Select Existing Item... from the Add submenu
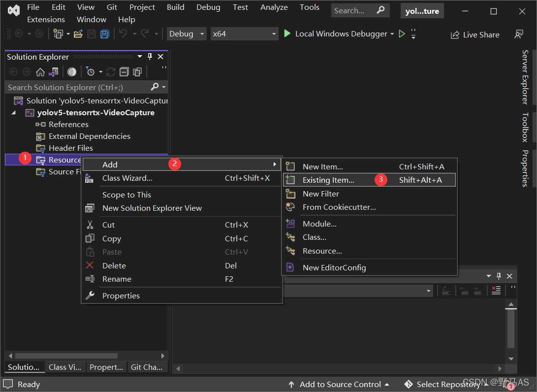537x392 pixels. pyautogui.click(x=328, y=180)
